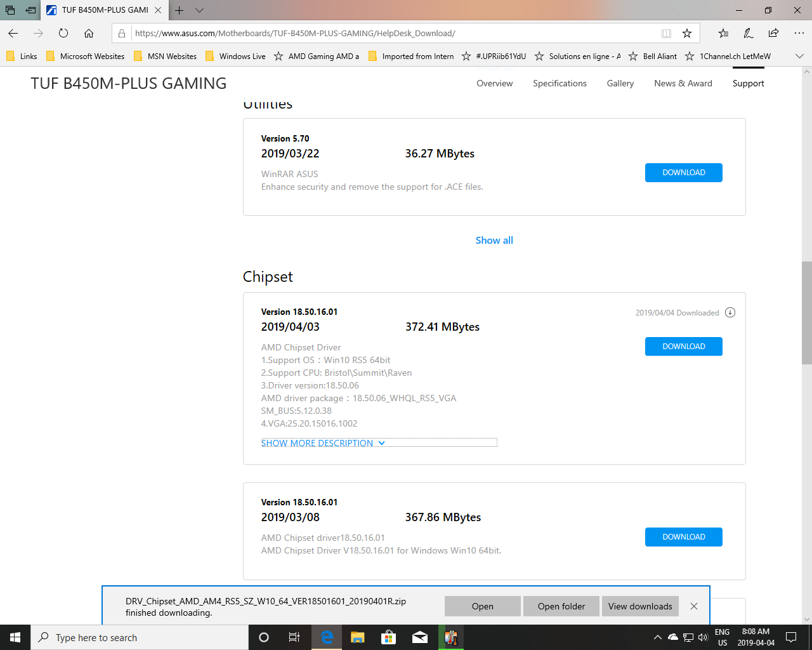Add this page to favorites star
This screenshot has width=812, height=650.
click(x=687, y=33)
